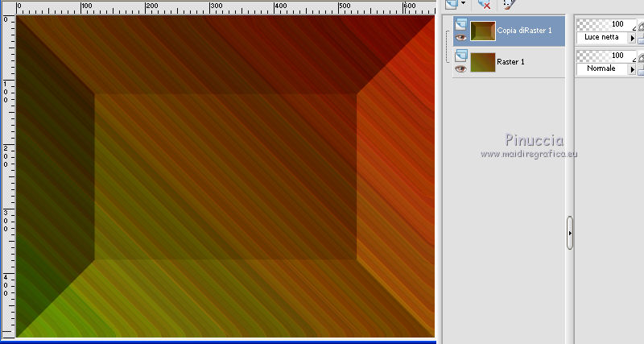Click the New Raster Layer icon
644x344 pixels.
click(x=452, y=4)
